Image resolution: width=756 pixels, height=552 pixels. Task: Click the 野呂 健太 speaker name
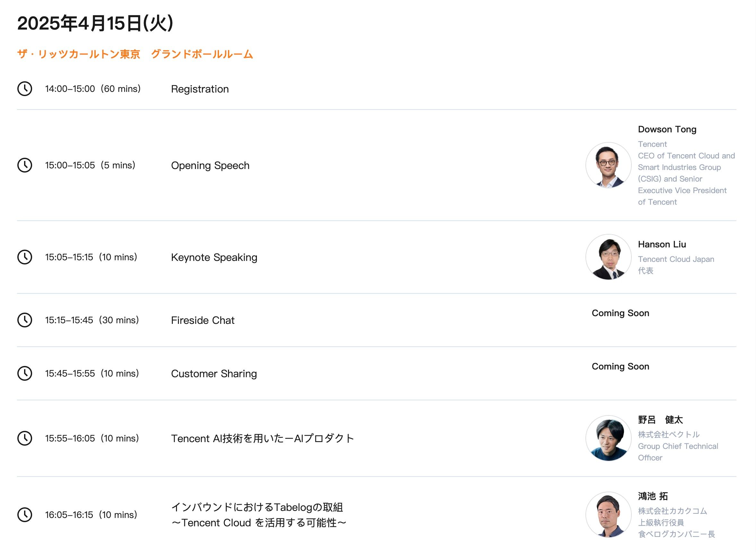point(661,420)
